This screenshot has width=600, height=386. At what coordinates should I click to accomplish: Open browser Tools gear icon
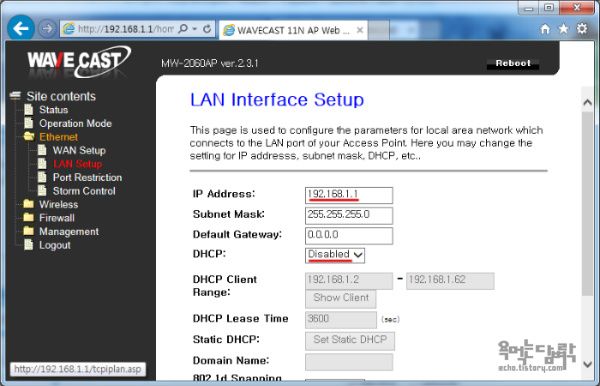point(582,29)
